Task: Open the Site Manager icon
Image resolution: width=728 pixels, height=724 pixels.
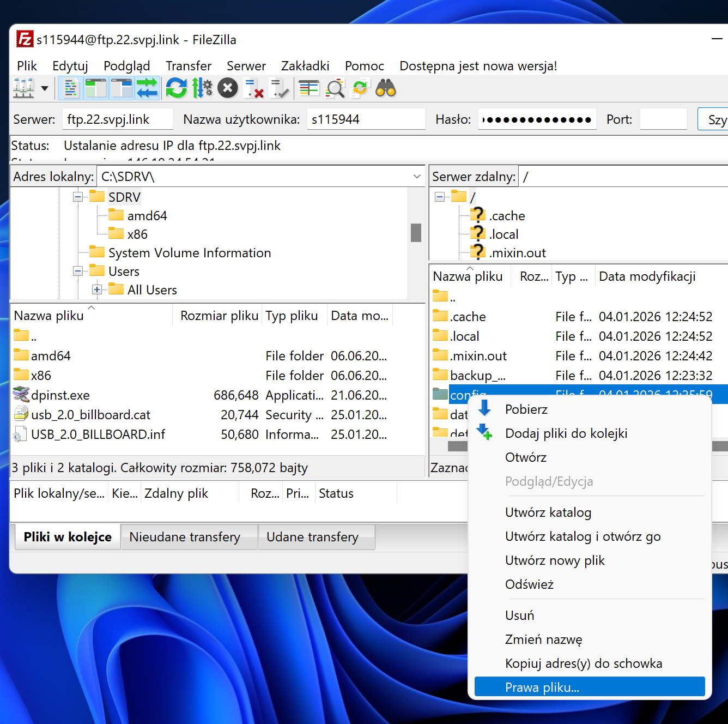Action: (23, 88)
